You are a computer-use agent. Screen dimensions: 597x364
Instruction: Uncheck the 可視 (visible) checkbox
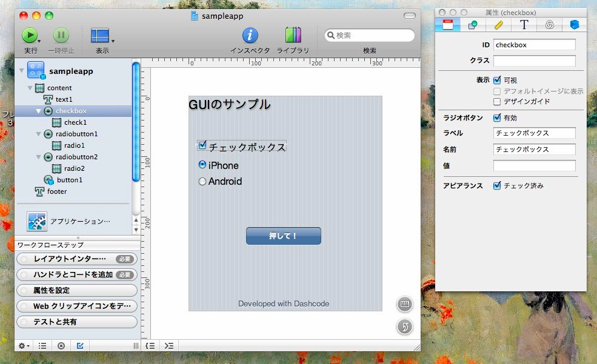pos(497,80)
